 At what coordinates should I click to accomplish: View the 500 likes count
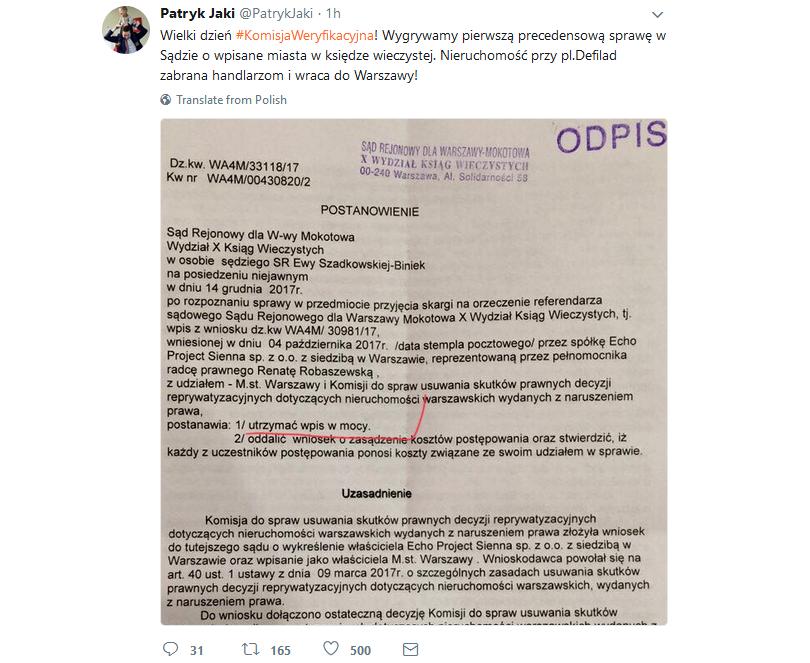[x=361, y=650]
